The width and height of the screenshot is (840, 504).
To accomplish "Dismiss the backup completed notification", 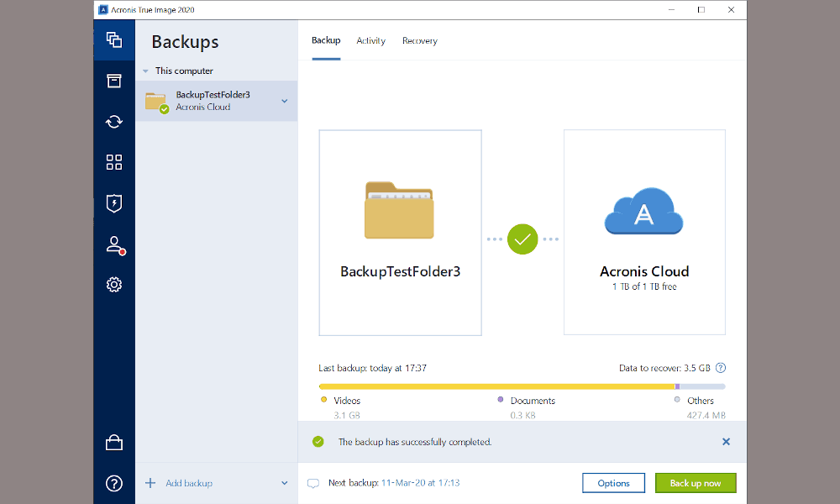I will (x=726, y=442).
